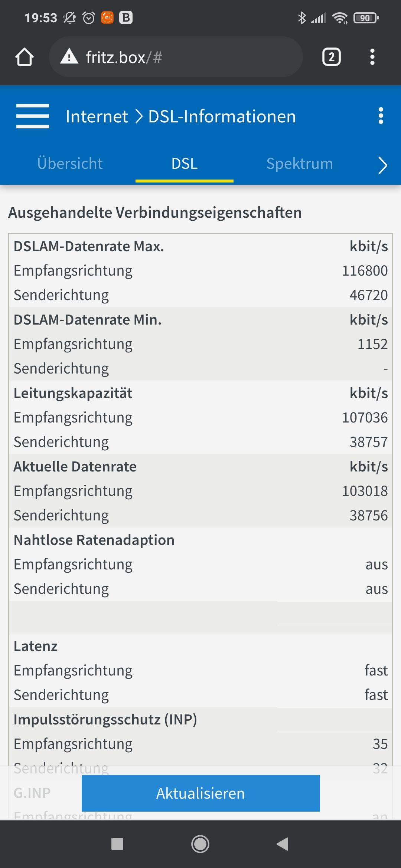The image size is (401, 868).
Task: Switch to the Spektrum tab
Action: (x=300, y=164)
